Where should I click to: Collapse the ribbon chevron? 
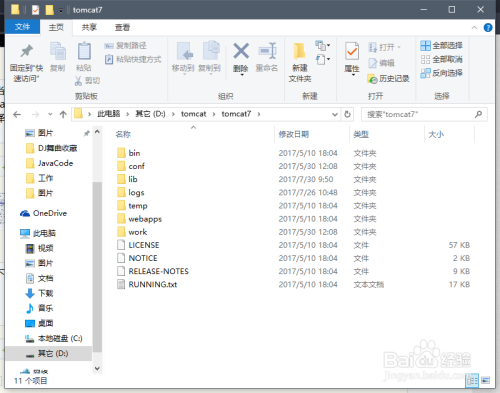pos(474,28)
